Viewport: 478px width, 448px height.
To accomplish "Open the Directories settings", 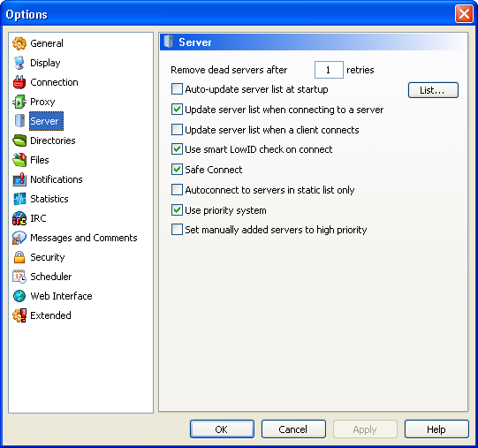I will [x=53, y=140].
